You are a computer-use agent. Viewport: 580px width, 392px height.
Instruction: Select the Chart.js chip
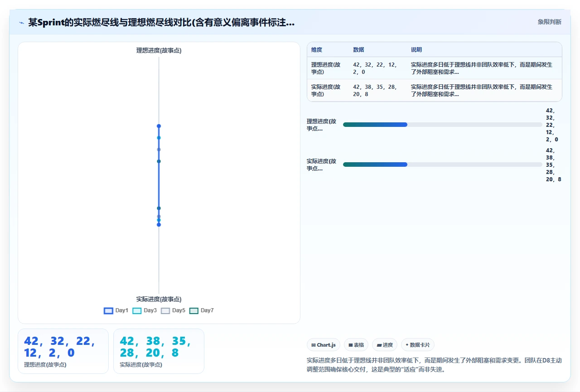pos(324,345)
